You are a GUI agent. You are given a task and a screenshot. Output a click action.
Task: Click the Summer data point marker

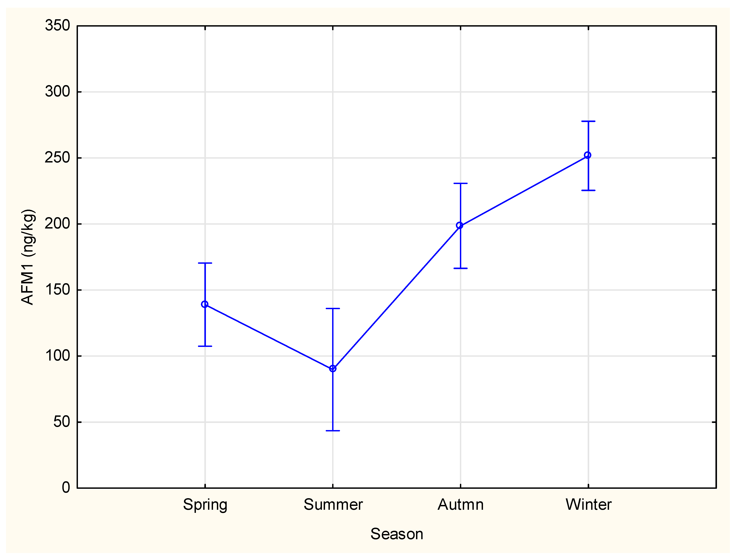click(x=333, y=369)
